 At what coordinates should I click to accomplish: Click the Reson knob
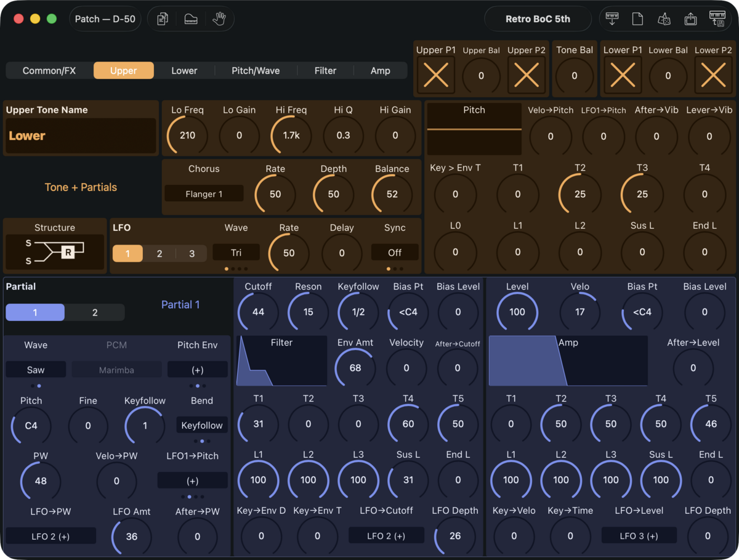coord(308,312)
